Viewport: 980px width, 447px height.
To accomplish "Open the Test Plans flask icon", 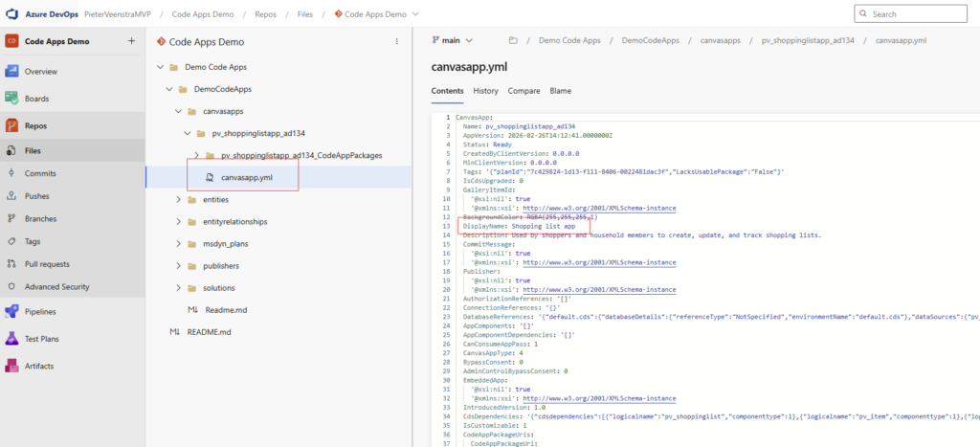I will coord(11,339).
